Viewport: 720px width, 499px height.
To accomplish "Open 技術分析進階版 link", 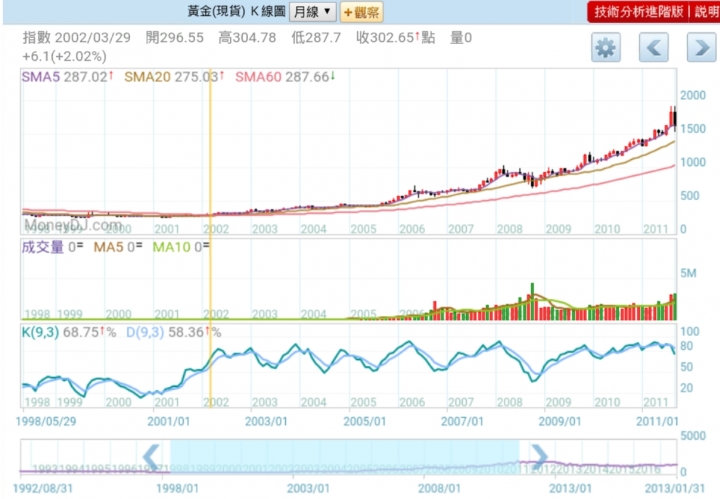I will pyautogui.click(x=638, y=12).
